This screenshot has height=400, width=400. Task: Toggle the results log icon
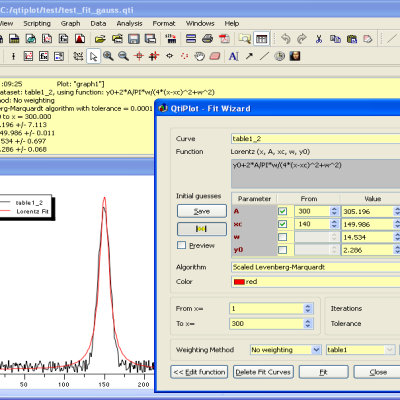pos(261,39)
